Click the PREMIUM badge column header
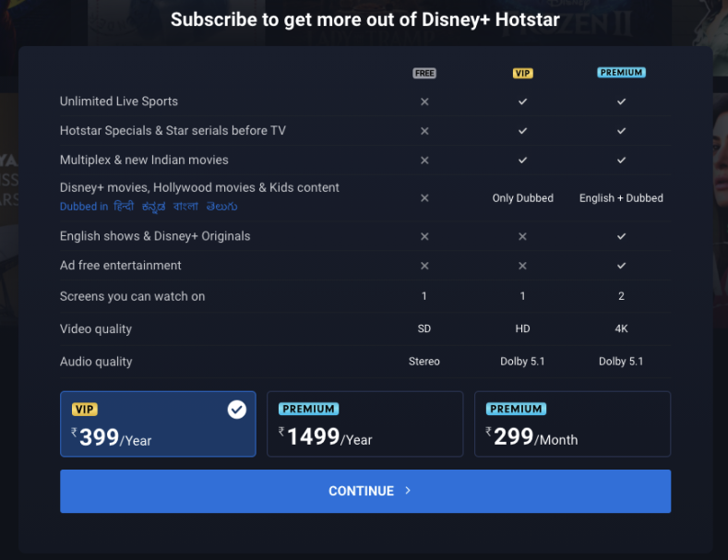 tap(621, 73)
